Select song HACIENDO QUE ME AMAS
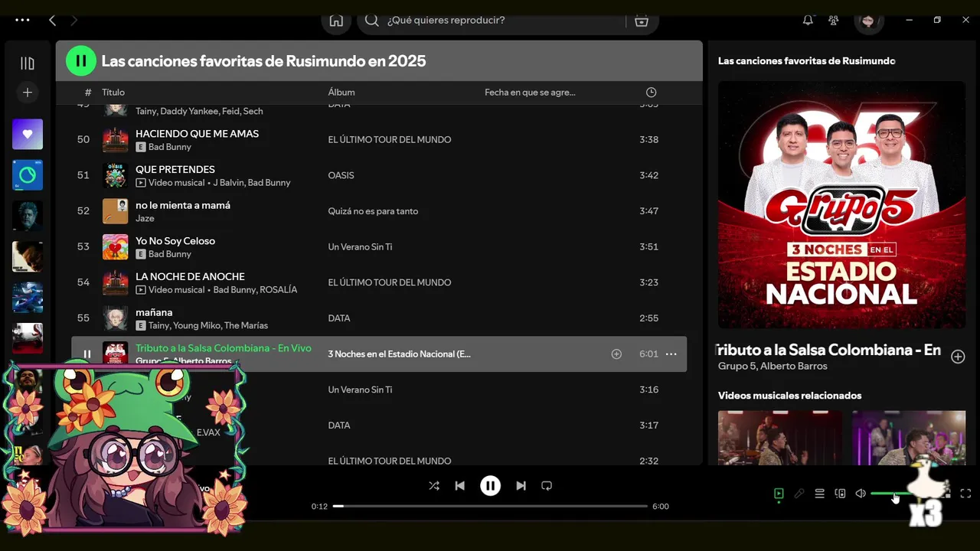This screenshot has width=980, height=551. 197,133
